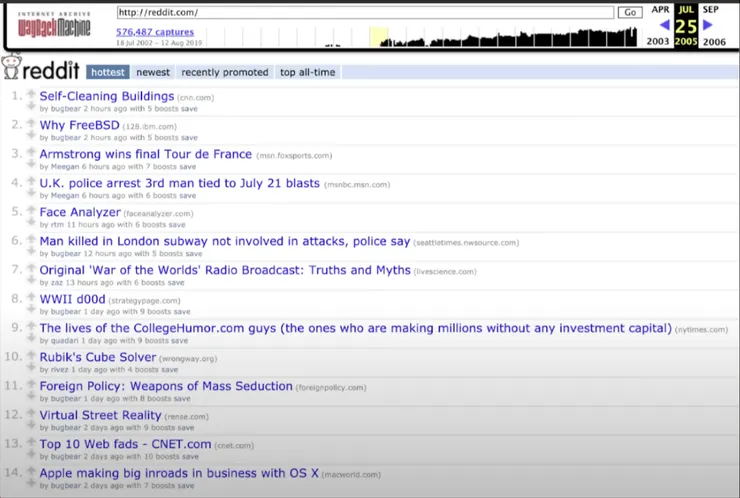Upvote the U.K. police arrest post
This screenshot has height=498, width=740.
click(31, 181)
